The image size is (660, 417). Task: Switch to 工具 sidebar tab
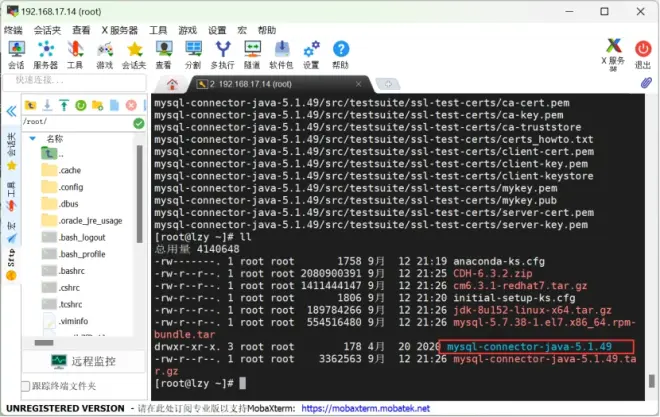[x=11, y=196]
